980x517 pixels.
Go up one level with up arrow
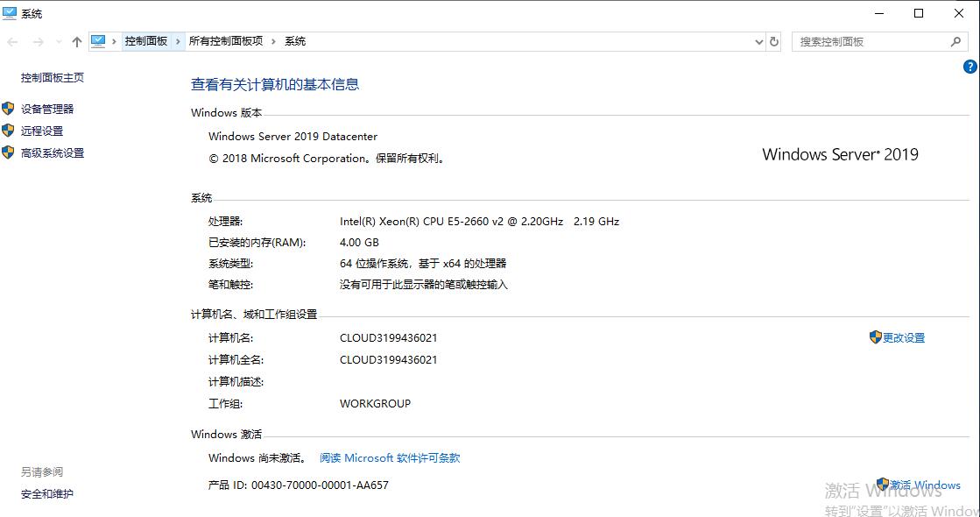pos(77,42)
